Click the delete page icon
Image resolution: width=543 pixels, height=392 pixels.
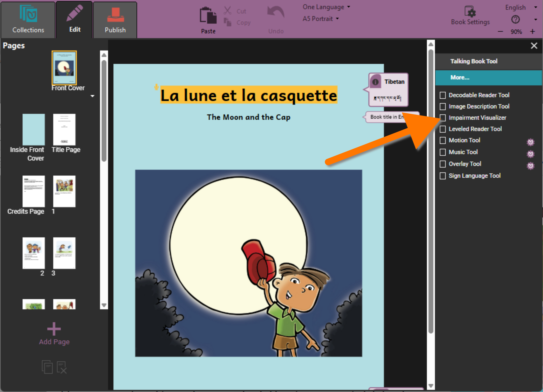tap(62, 367)
